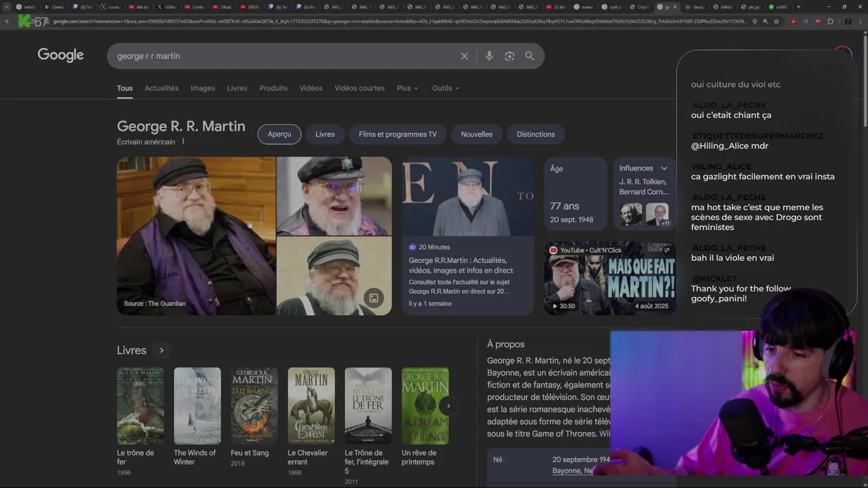This screenshot has width=868, height=488.
Task: Open Google Lens image search
Action: 509,56
